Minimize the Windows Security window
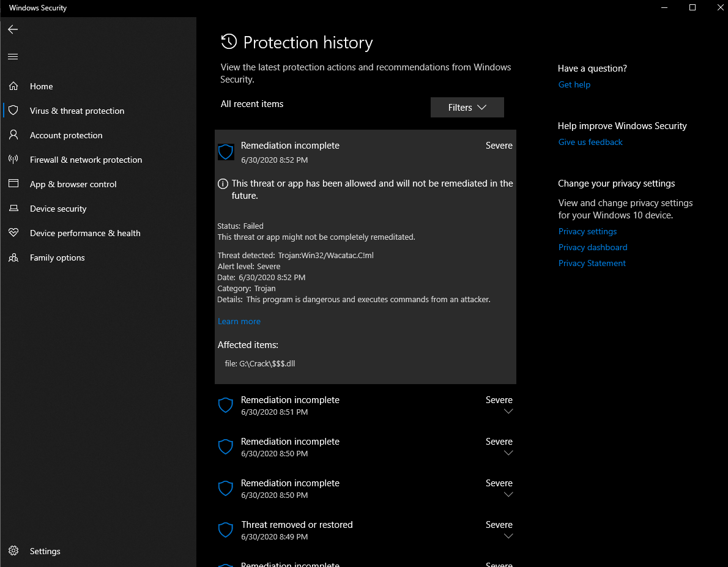Screen dimensions: 728x567 664,7
